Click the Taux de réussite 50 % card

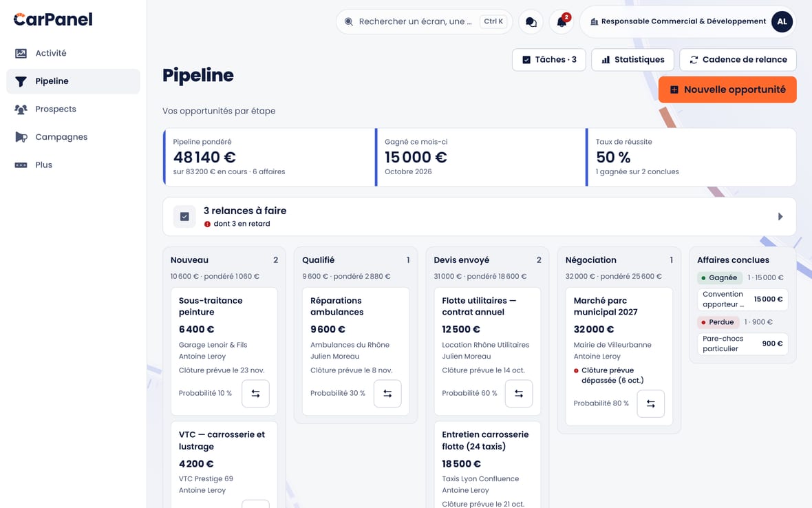tap(692, 157)
